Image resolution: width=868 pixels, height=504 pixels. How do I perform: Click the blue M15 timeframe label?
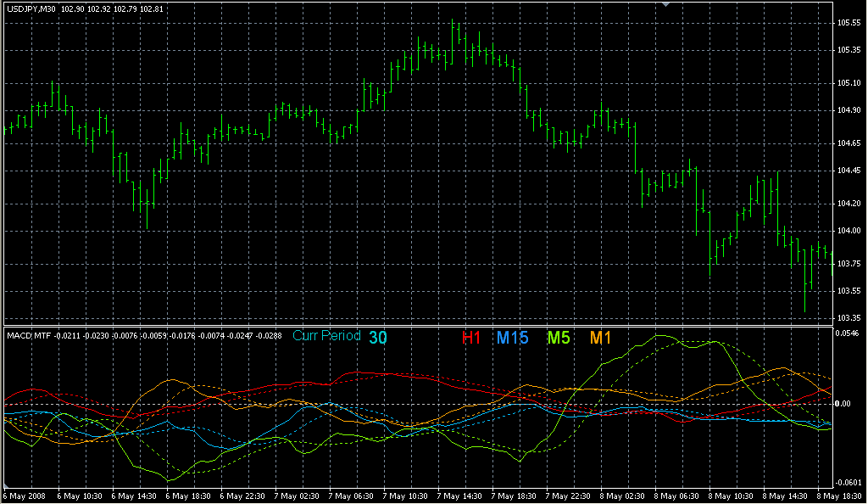pyautogui.click(x=513, y=338)
